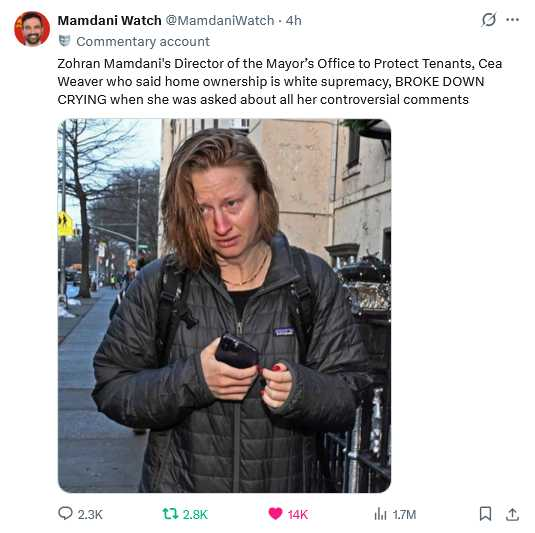Screen dimensions: 535x533
Task: Open post analytics bar chart icon
Action: click(x=380, y=514)
